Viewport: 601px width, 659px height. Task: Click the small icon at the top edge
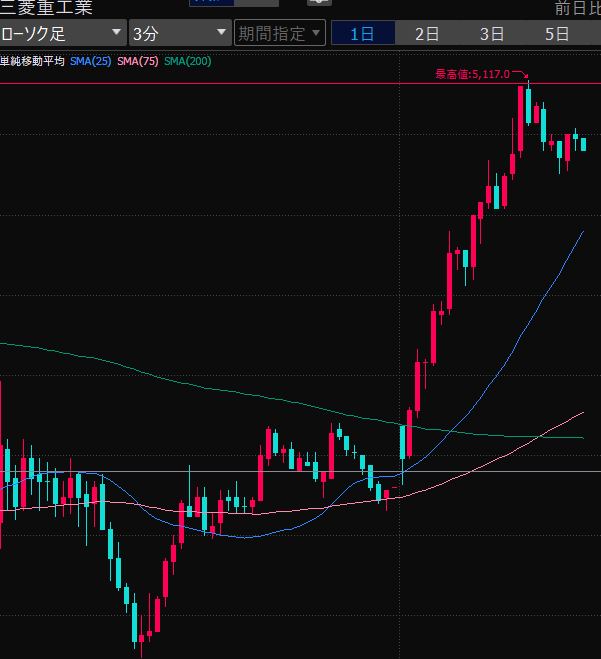318,3
